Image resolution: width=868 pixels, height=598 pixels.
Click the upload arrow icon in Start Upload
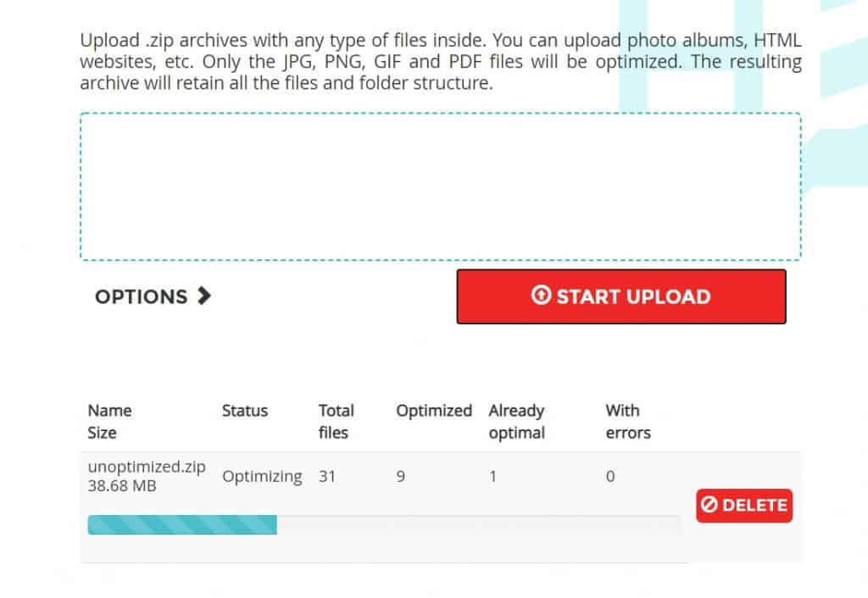(541, 296)
